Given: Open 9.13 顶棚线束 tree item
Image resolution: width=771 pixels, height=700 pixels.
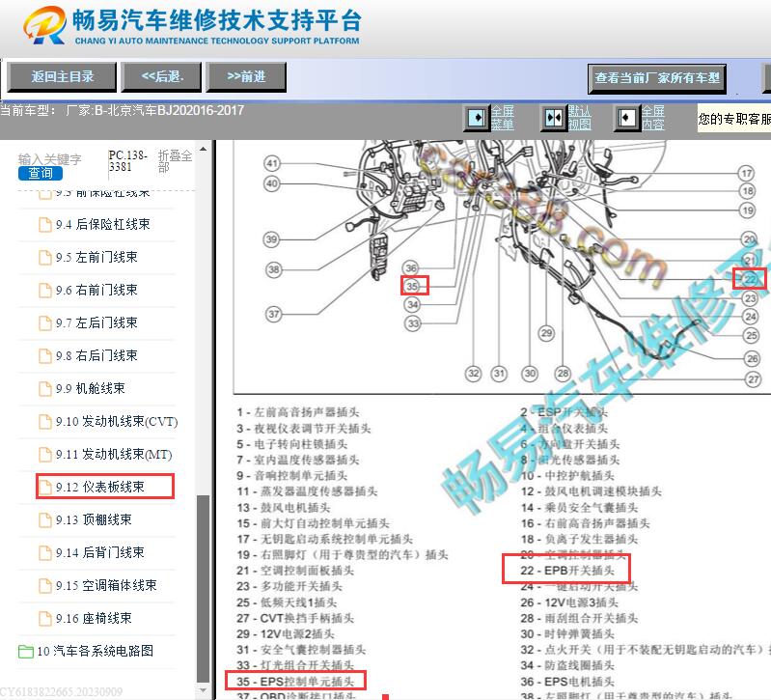Looking at the screenshot, I should 94,520.
